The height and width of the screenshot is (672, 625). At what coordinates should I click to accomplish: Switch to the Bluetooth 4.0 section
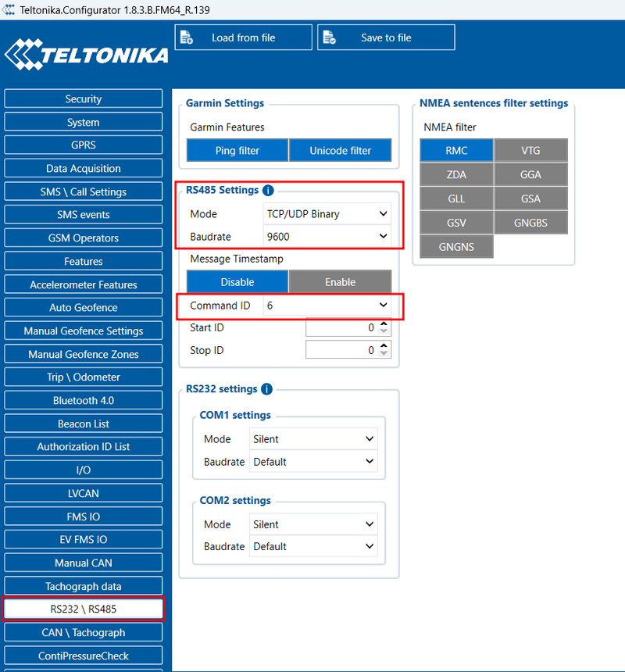83,400
